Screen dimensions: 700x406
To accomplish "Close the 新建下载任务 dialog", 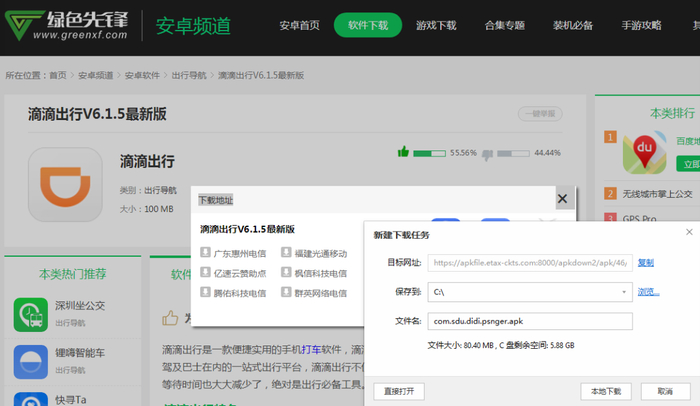I will (690, 233).
